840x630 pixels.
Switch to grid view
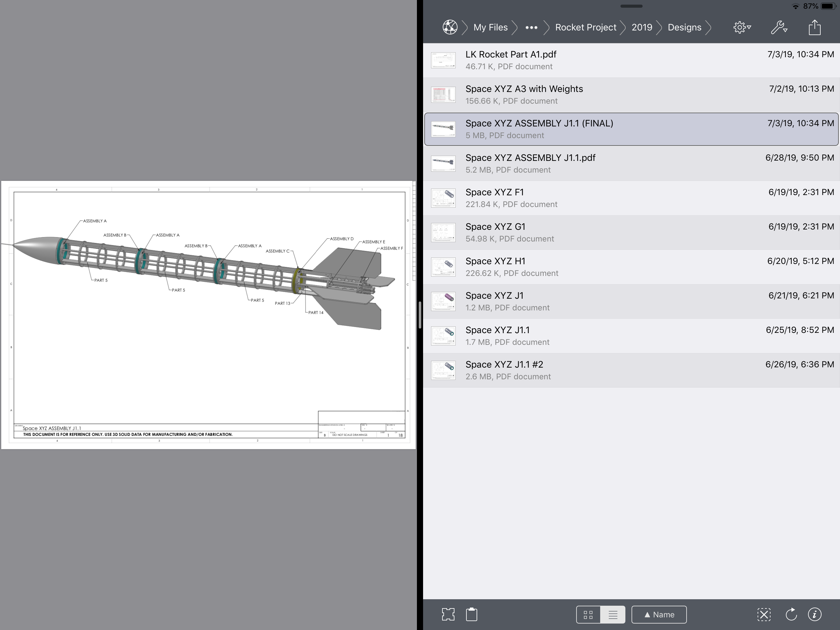pos(588,614)
